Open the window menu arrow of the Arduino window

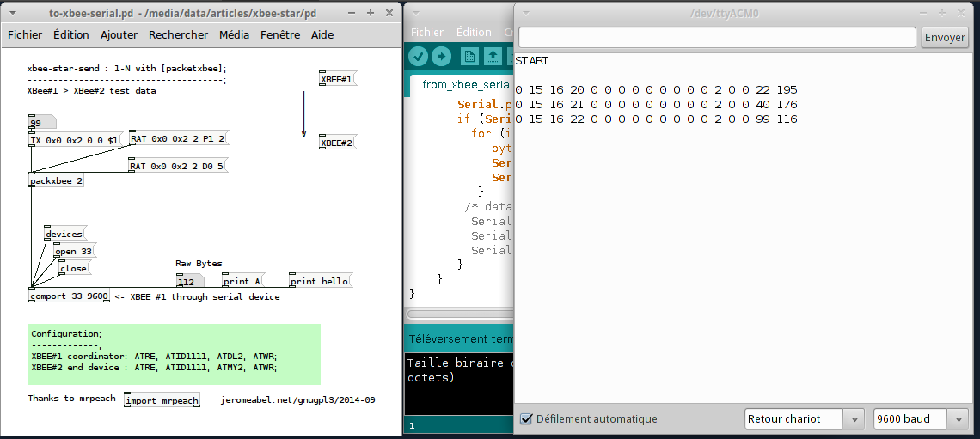click(x=415, y=13)
